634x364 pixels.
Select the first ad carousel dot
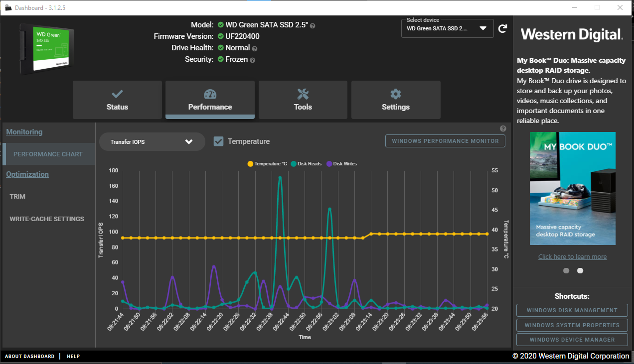click(x=566, y=271)
